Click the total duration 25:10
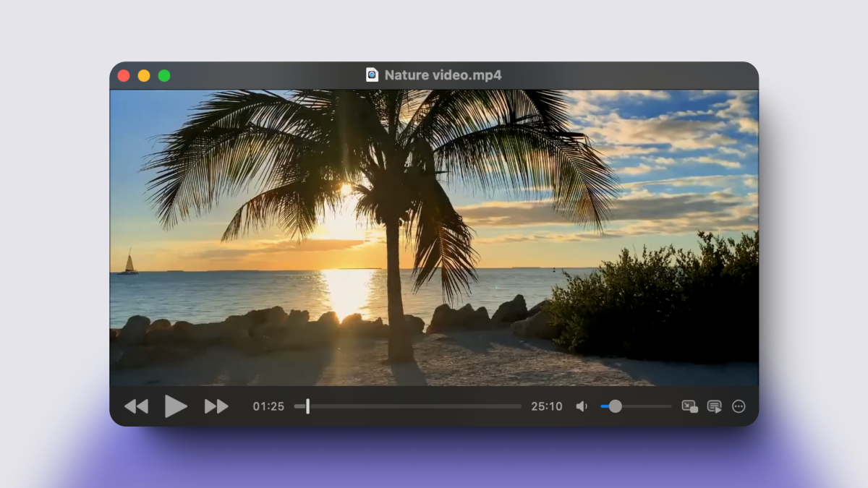 tap(547, 406)
